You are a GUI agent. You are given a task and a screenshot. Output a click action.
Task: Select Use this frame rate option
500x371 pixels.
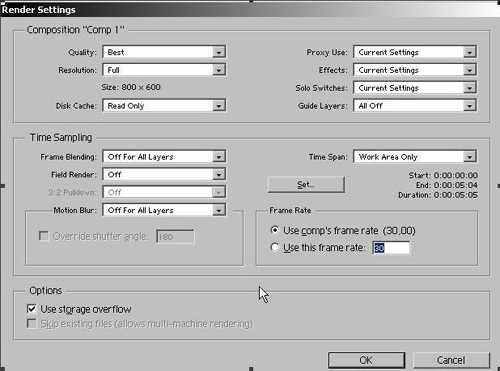tap(275, 247)
